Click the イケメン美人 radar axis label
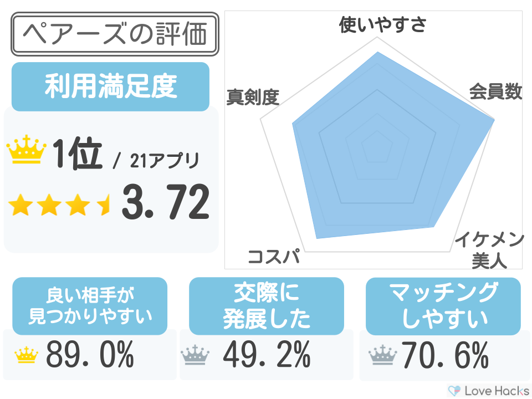The height and width of the screenshot is (399, 532). tap(489, 250)
